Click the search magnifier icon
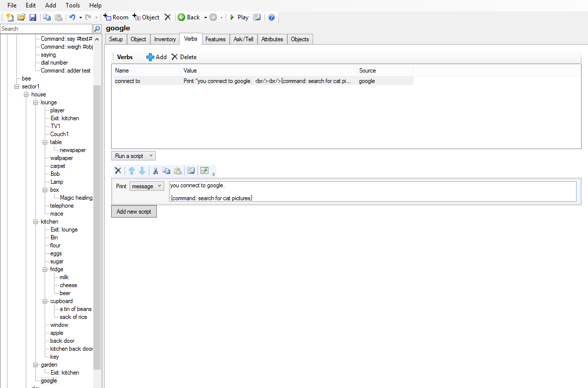Viewport: 588px width, 388px height. pos(97,29)
